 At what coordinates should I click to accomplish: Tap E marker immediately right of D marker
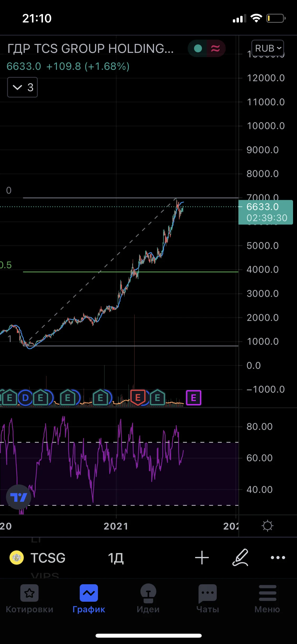(x=40, y=397)
